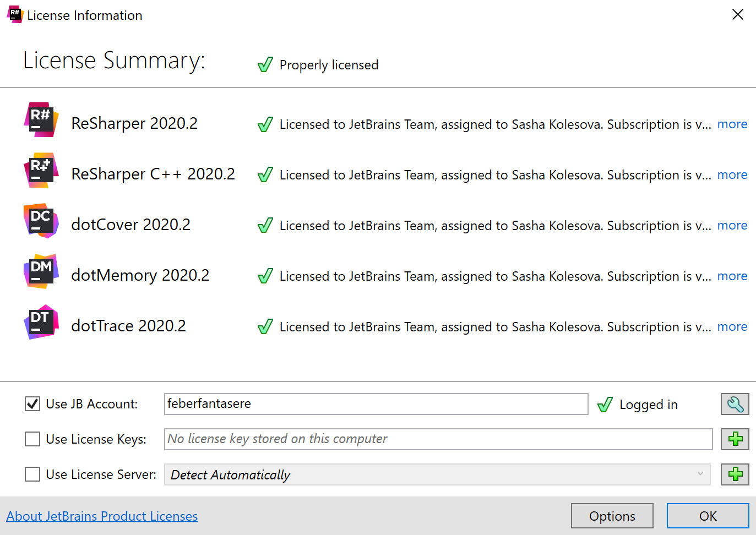756x535 pixels.
Task: Enable the Use License Keys checkbox
Action: [x=32, y=439]
